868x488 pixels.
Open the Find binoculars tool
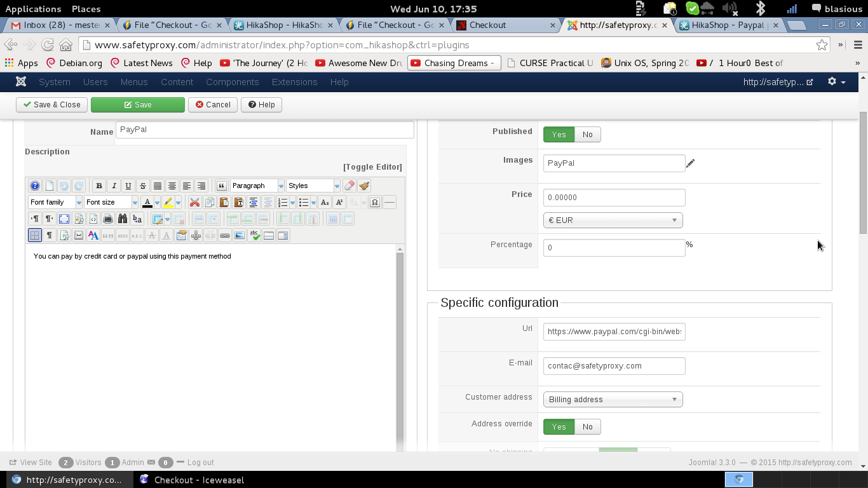(x=123, y=219)
